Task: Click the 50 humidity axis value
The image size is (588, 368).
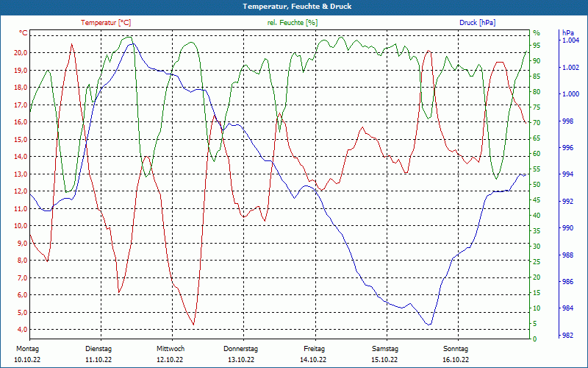Action: click(x=537, y=185)
